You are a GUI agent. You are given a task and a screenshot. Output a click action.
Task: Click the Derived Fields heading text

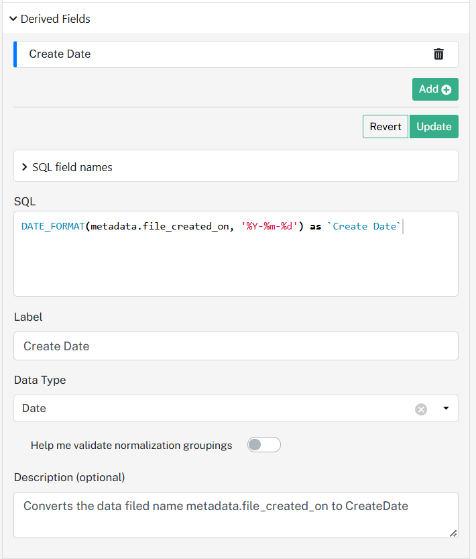[55, 19]
